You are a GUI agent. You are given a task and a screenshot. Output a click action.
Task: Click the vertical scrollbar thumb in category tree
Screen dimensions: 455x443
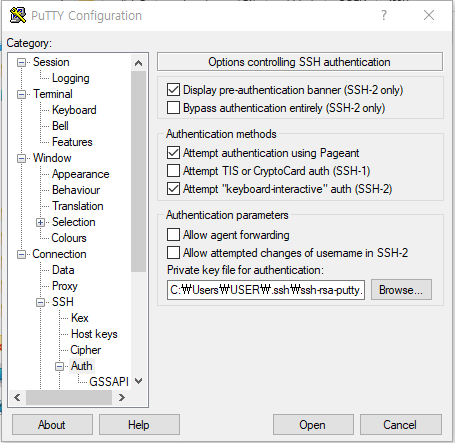pos(139,172)
